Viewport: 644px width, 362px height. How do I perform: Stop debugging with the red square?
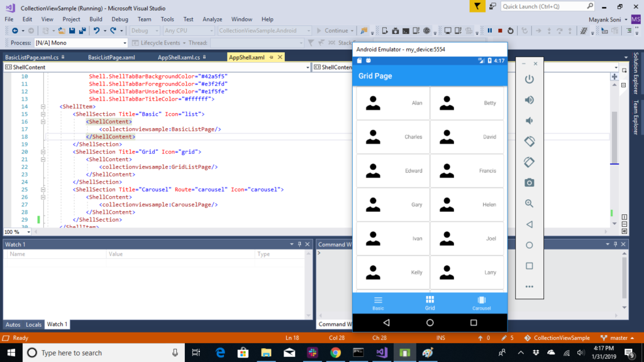pos(500,30)
